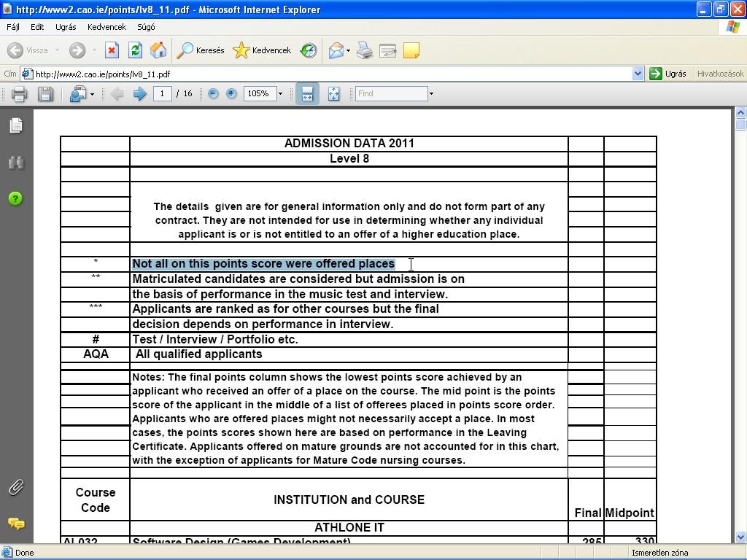Click the collaborate/share PDF icon
This screenshot has width=747, height=560.
tap(77, 94)
